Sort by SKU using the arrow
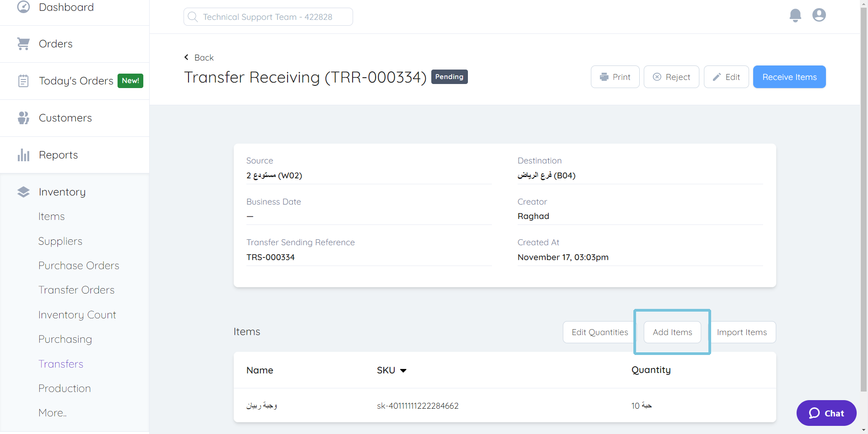This screenshot has width=868, height=434. pos(404,370)
